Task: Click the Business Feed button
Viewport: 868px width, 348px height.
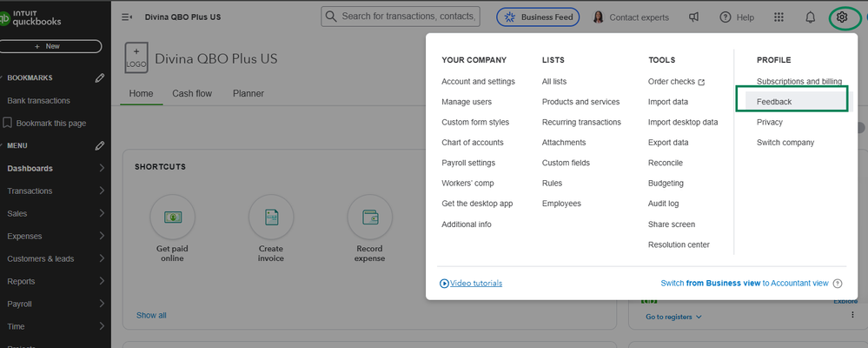Action: (x=538, y=17)
